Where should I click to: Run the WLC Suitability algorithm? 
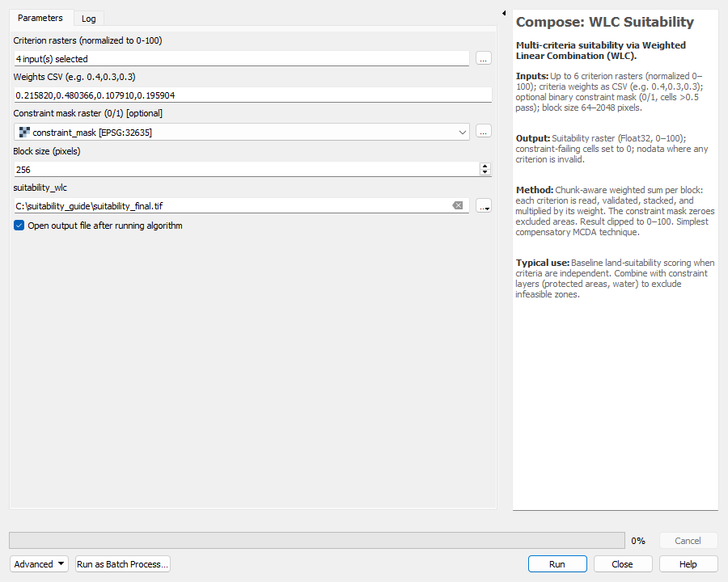pos(557,564)
